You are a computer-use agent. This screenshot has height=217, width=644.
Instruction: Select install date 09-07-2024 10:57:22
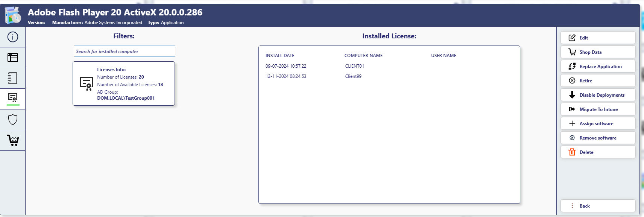[x=286, y=66]
